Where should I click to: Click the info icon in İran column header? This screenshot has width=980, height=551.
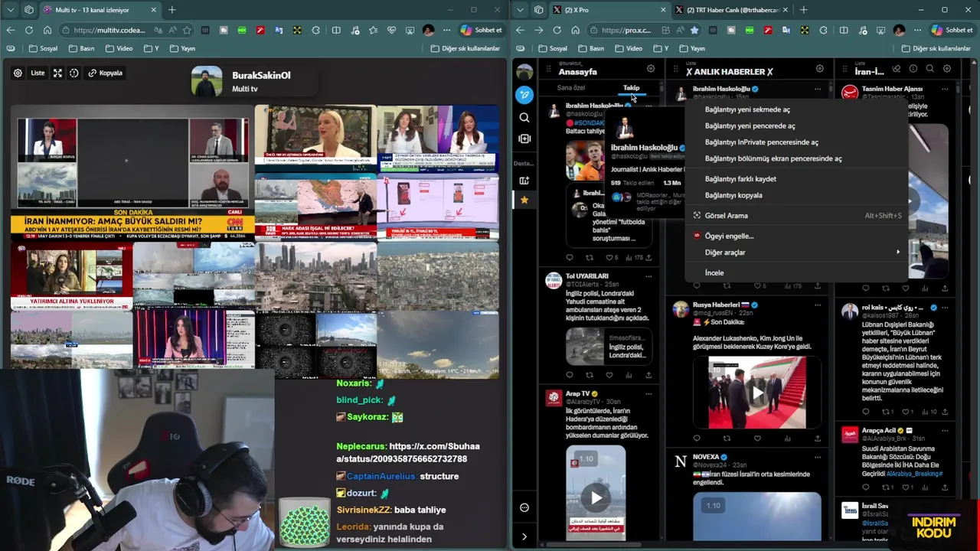pos(913,69)
